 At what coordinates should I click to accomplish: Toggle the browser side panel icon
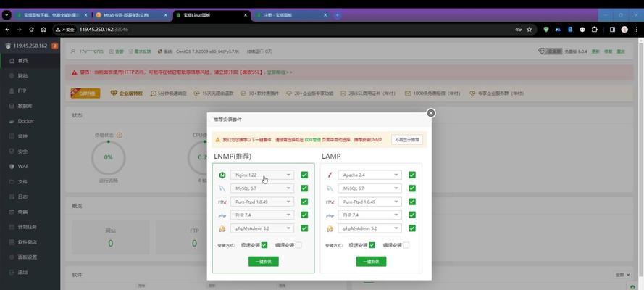point(612,30)
